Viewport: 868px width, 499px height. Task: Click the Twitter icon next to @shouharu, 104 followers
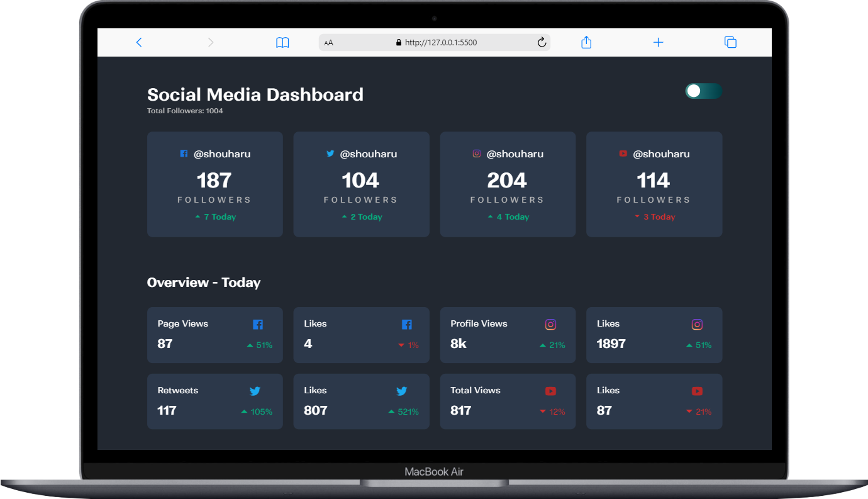pyautogui.click(x=330, y=154)
